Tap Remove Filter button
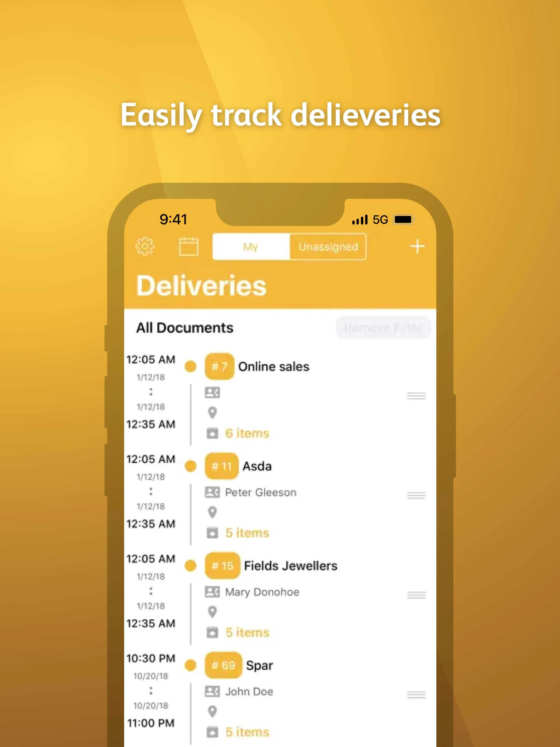This screenshot has height=747, width=560. pyautogui.click(x=382, y=326)
